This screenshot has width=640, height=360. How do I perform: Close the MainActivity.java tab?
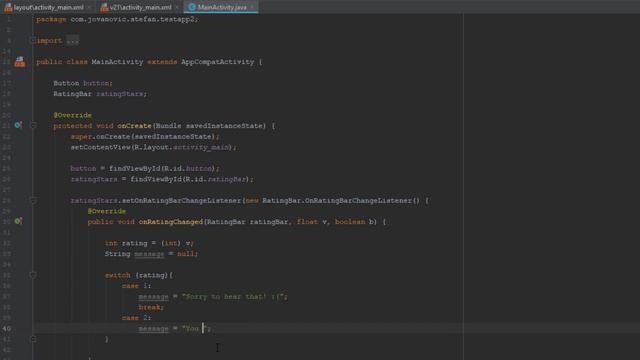pyautogui.click(x=251, y=7)
